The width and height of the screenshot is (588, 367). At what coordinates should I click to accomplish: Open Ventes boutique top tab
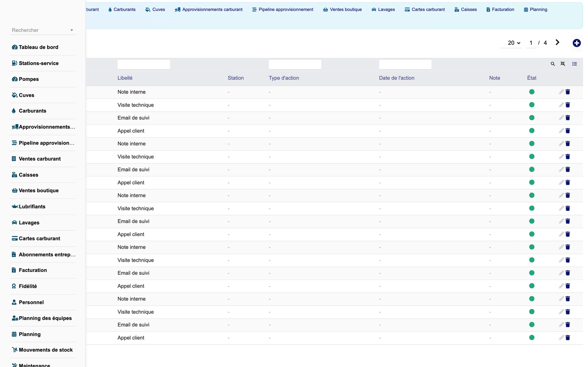pos(342,9)
